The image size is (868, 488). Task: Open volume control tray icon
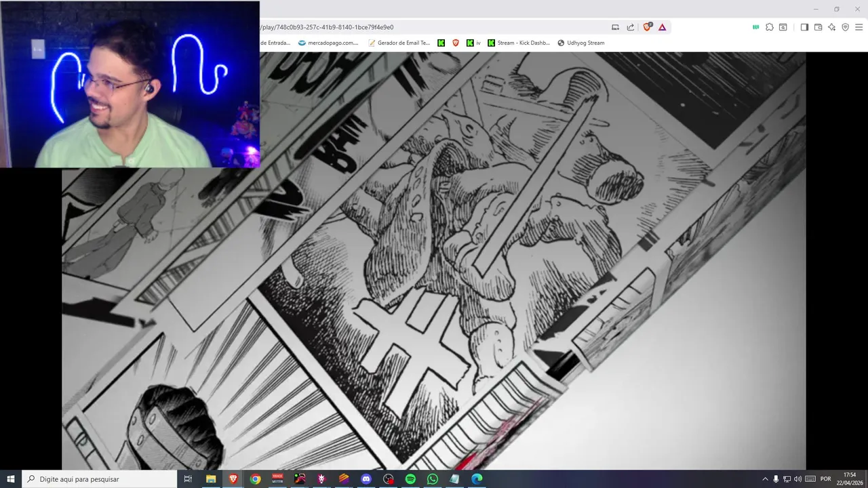tap(797, 479)
